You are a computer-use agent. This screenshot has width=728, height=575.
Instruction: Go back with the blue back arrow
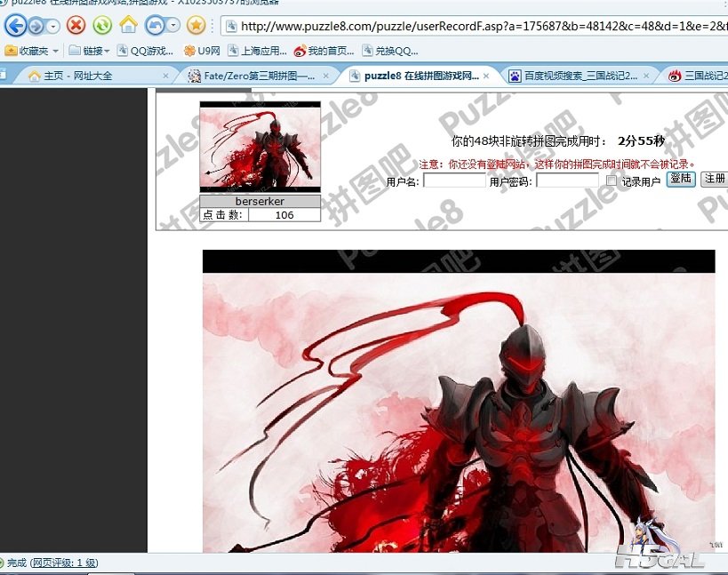tap(15, 26)
